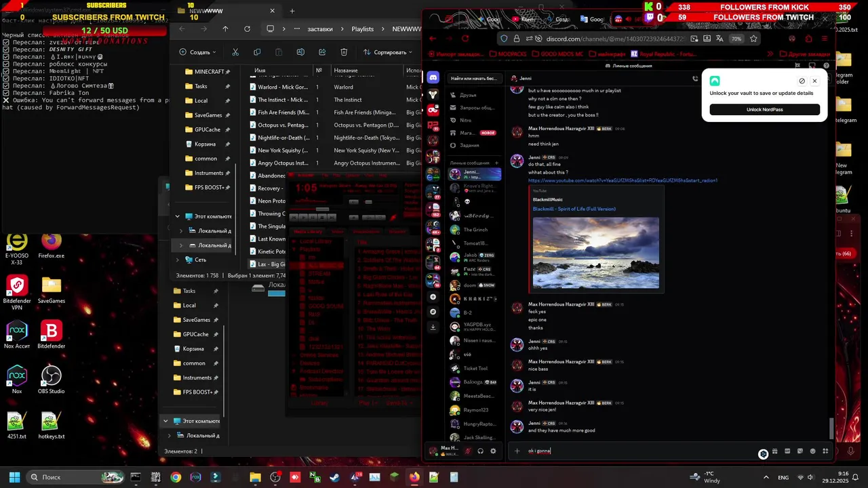Open the GIF picker in Discord
The width and height of the screenshot is (868, 488).
point(787,451)
